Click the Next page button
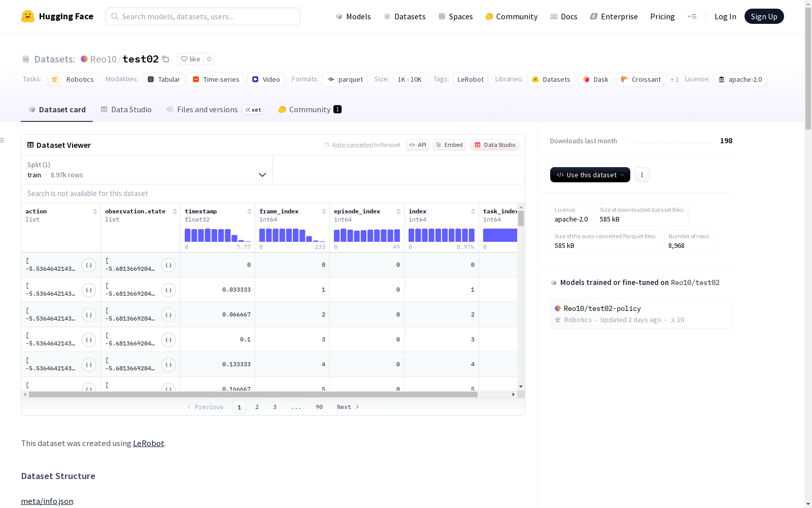Viewport: 812px width, 508px height. [348, 407]
